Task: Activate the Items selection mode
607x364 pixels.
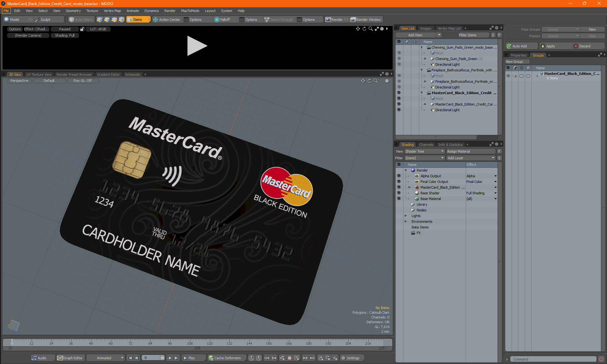Action: click(x=138, y=20)
